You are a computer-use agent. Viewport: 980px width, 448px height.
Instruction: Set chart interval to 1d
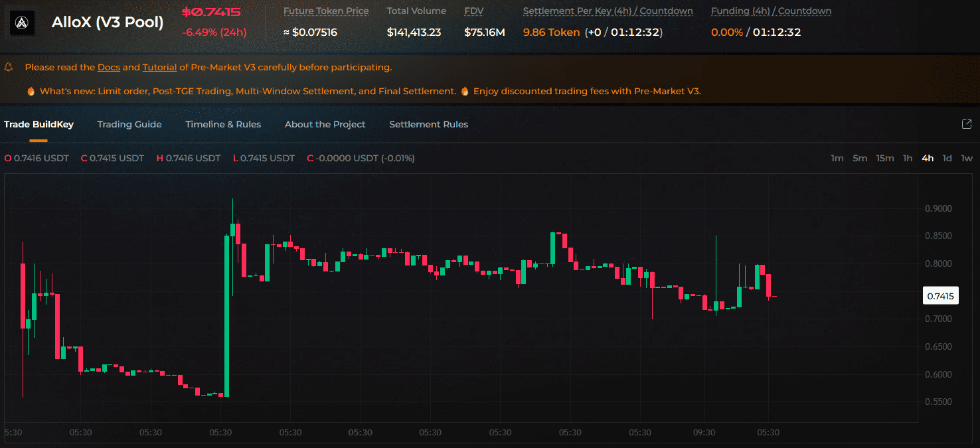pyautogui.click(x=947, y=158)
